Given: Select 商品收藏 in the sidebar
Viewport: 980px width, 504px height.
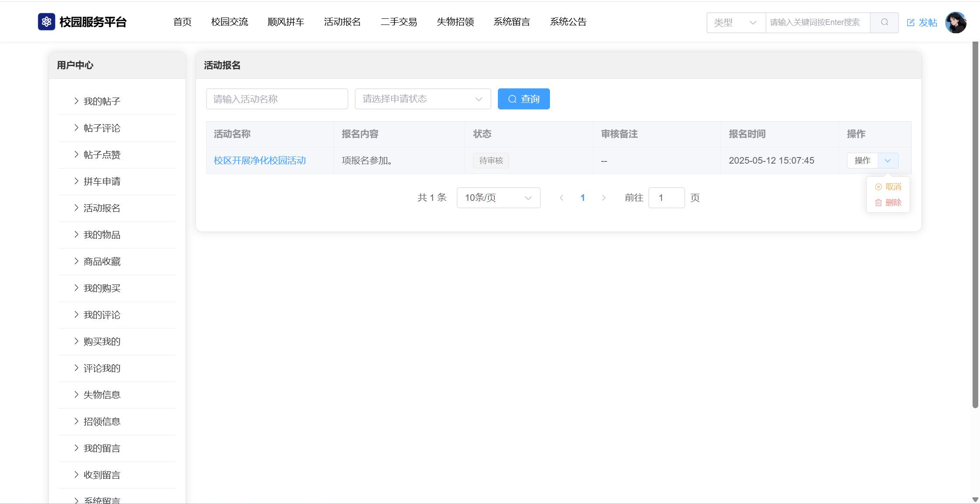Looking at the screenshot, I should click(102, 262).
